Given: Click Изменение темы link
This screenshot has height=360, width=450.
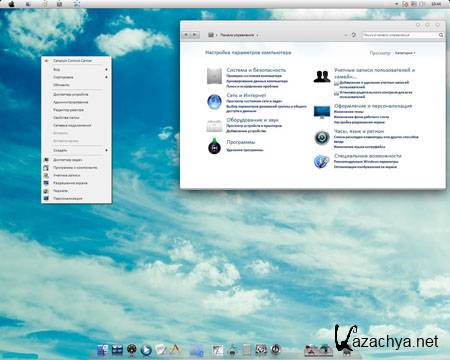Looking at the screenshot, I should pos(349,112).
